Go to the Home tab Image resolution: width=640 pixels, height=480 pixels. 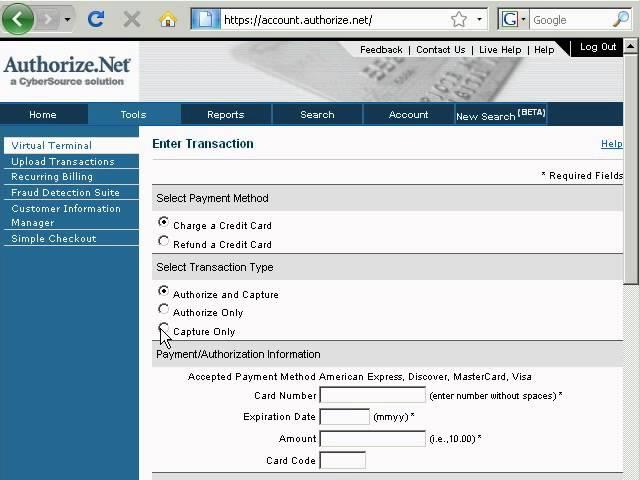[x=43, y=115]
